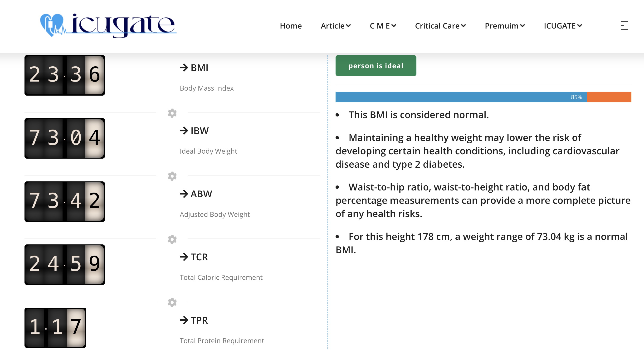Click the gear icon below ABW
This screenshot has width=644, height=350.
pos(172,239)
